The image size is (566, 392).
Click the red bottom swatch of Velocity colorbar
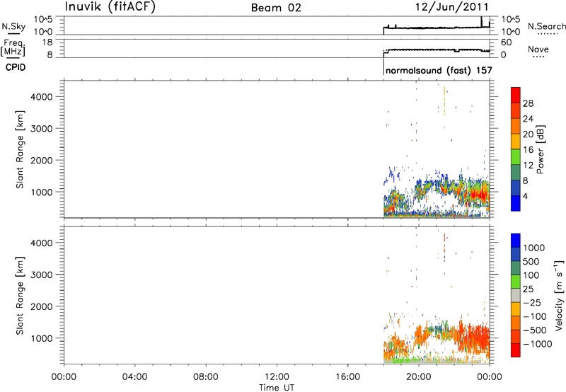click(516, 350)
